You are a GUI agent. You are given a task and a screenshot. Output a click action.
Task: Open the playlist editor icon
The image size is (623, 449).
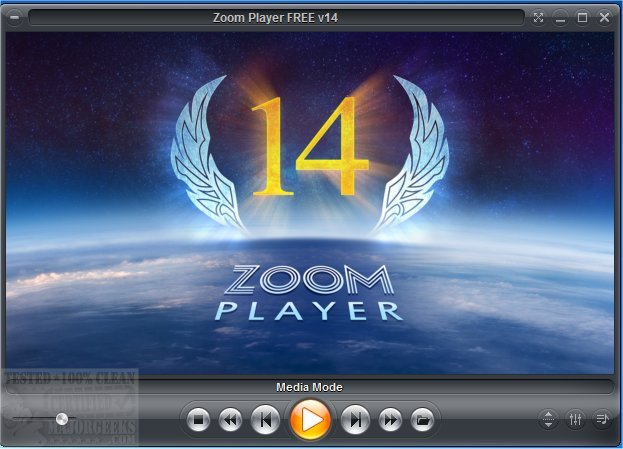click(x=602, y=419)
